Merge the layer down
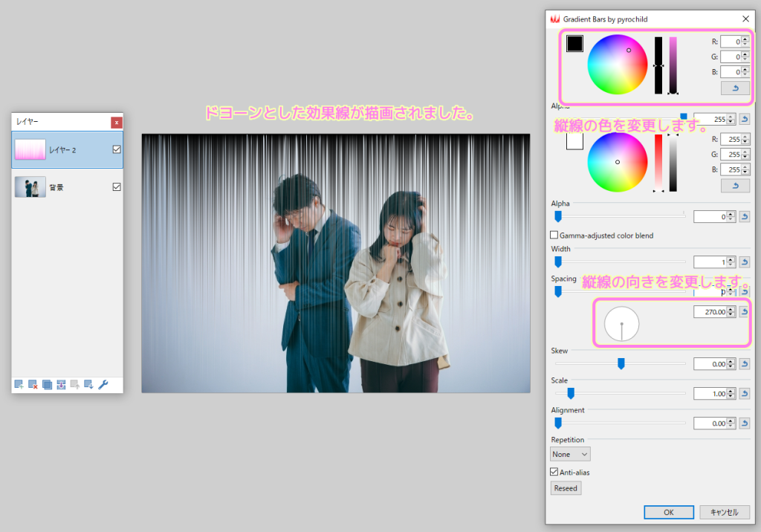The height and width of the screenshot is (532, 761). tap(60, 385)
